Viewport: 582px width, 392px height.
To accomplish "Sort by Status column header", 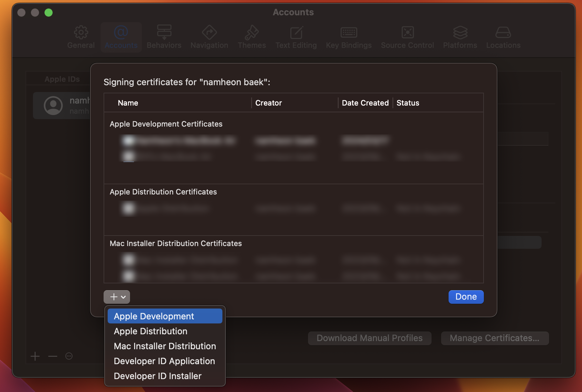I will [x=438, y=103].
